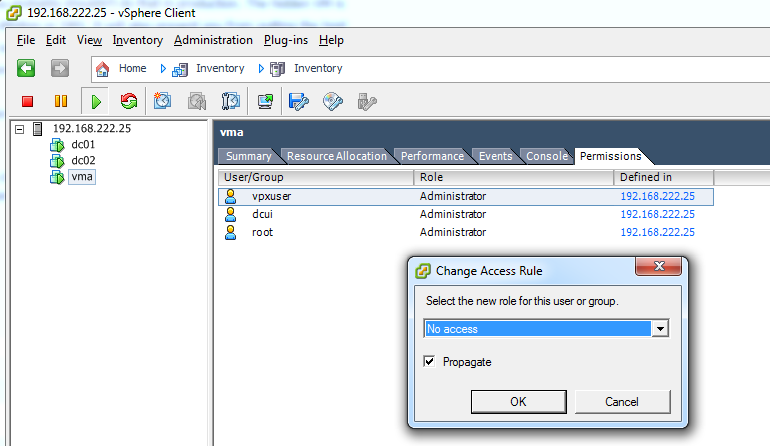The width and height of the screenshot is (770, 446).
Task: Click the gray Forward navigation arrow
Action: 60,68
